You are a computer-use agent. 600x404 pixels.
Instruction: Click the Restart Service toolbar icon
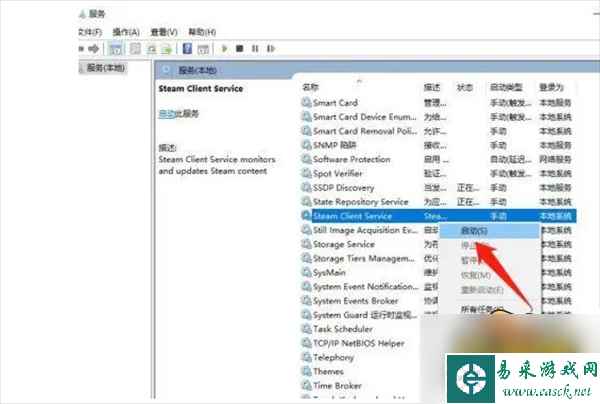click(271, 49)
